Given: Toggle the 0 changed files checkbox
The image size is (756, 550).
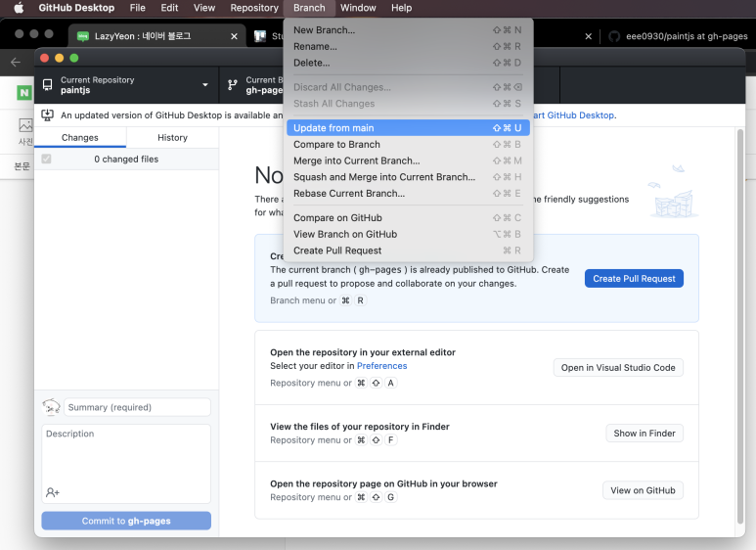Looking at the screenshot, I should click(46, 159).
